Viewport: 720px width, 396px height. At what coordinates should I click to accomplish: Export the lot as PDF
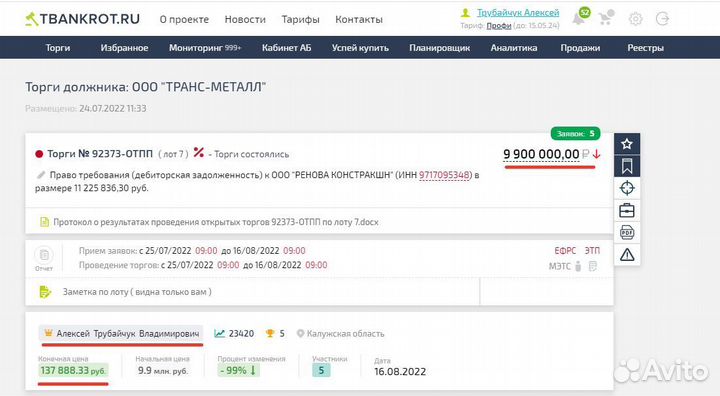(x=627, y=232)
